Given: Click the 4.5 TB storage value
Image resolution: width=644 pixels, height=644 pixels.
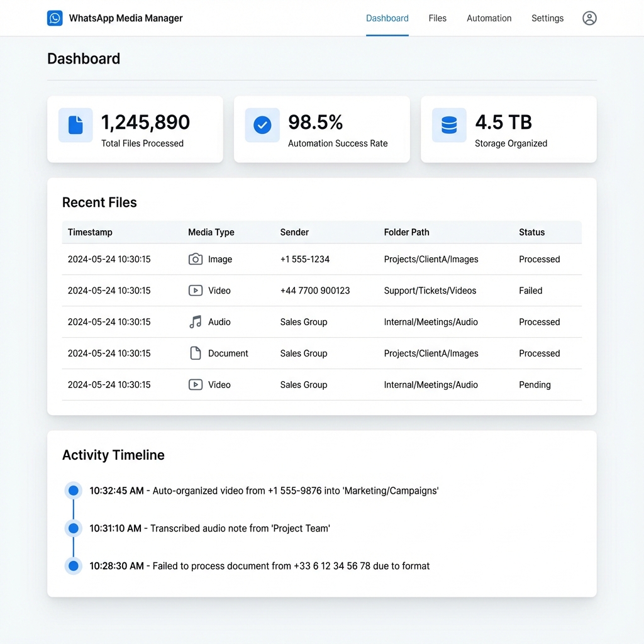Looking at the screenshot, I should pos(504,122).
